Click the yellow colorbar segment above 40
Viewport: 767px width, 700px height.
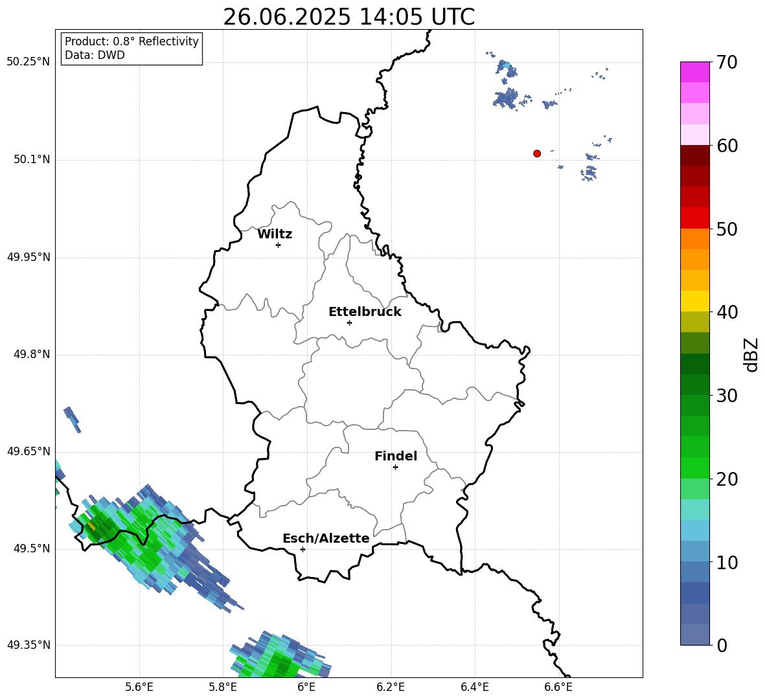[694, 302]
